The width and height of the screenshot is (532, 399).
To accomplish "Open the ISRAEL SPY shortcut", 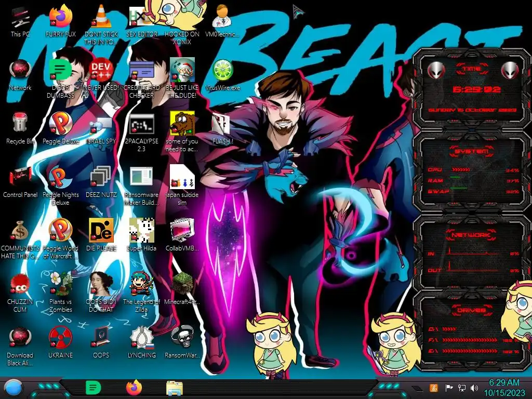I will point(101,128).
